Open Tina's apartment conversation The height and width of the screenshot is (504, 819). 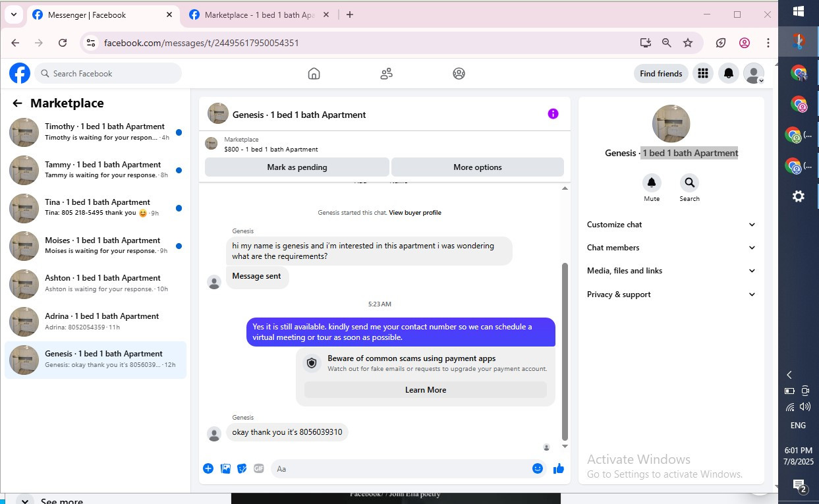(x=96, y=208)
